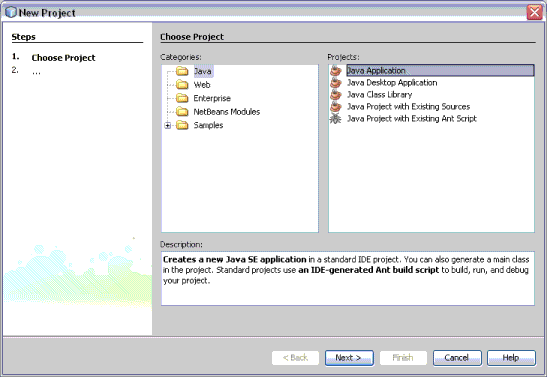Open Help for the wizard
The image size is (547, 377).
[511, 358]
